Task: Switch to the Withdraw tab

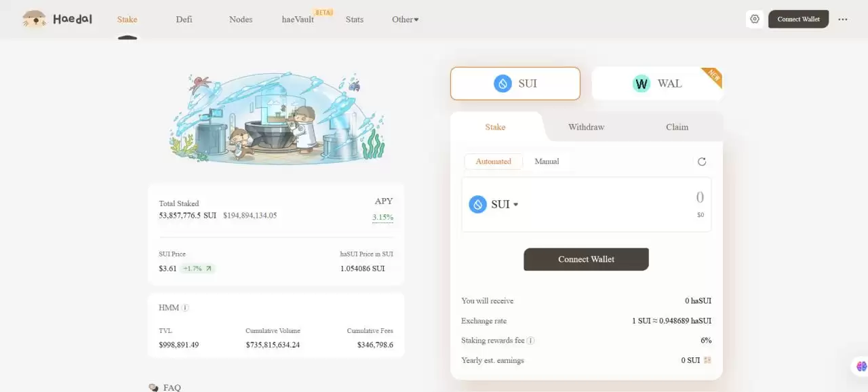Action: 586,127
